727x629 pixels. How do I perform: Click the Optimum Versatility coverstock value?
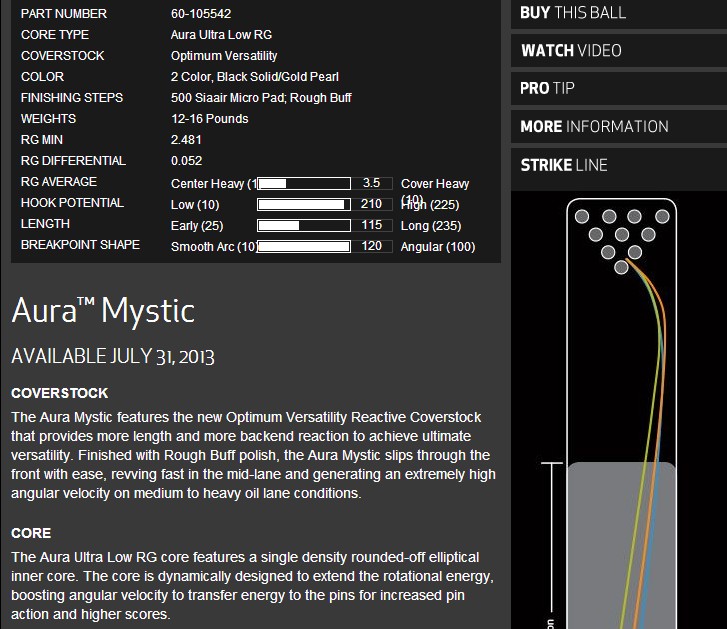(x=224, y=56)
